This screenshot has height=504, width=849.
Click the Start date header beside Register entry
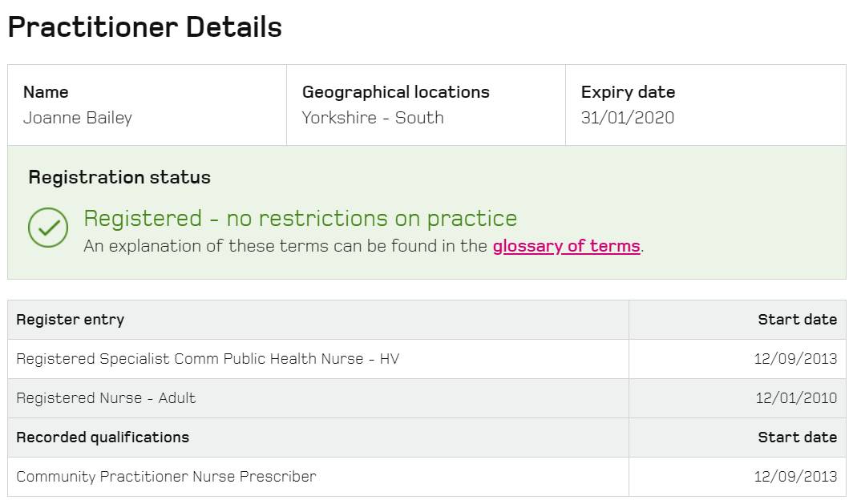797,319
